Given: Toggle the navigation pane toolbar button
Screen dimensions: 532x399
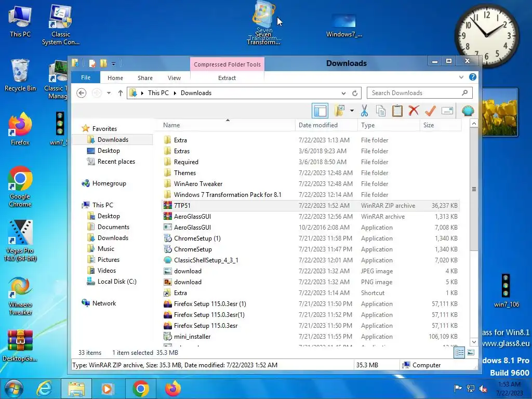Looking at the screenshot, I should tap(320, 111).
